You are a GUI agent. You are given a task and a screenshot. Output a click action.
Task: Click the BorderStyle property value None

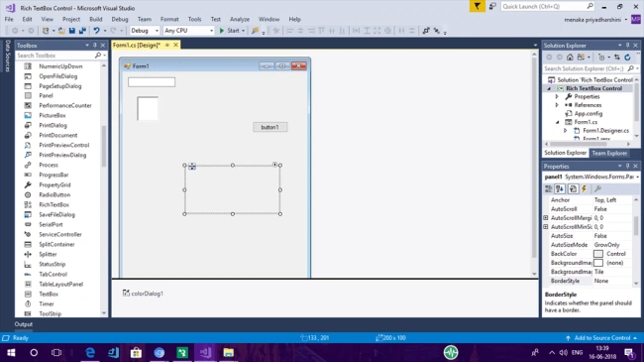point(612,281)
